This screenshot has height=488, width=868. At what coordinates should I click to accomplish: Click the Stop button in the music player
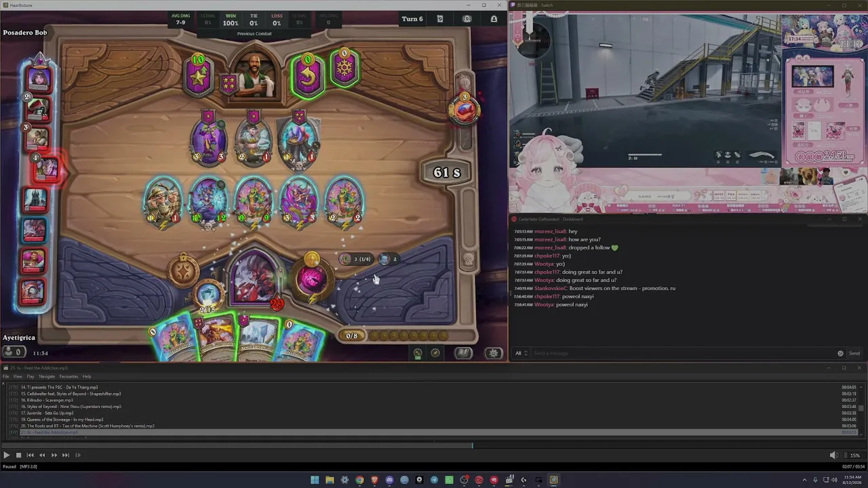(x=18, y=455)
